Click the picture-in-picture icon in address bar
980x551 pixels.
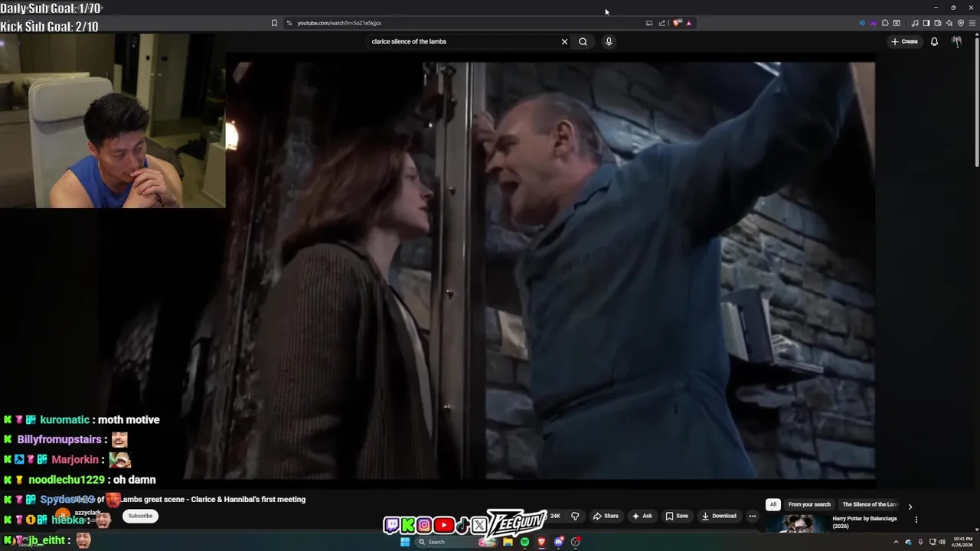tap(649, 23)
